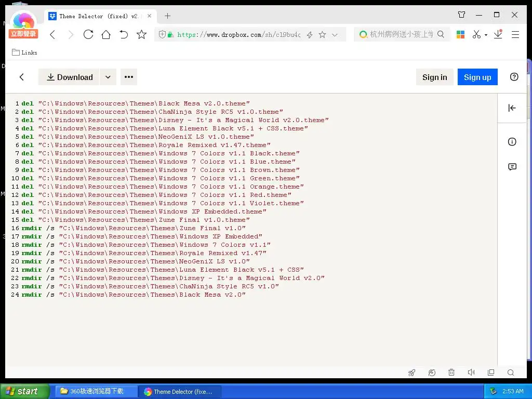
Task: Open the help question mark icon
Action: click(514, 77)
